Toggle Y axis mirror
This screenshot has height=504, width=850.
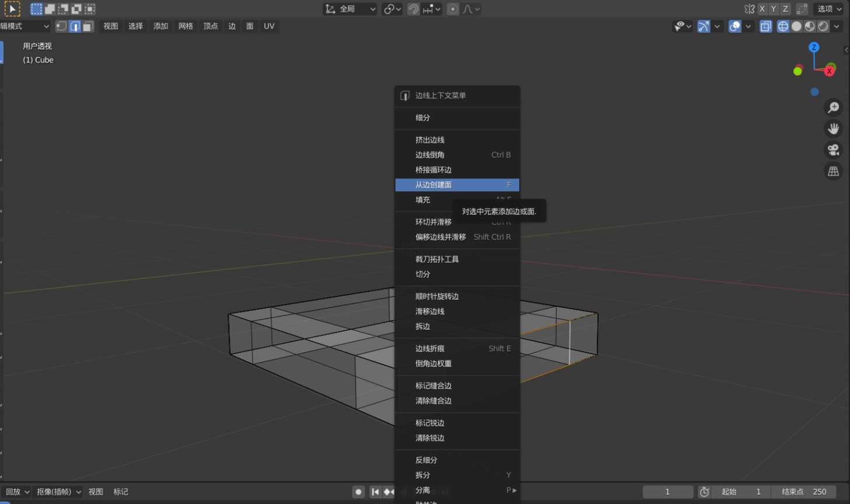(x=774, y=9)
